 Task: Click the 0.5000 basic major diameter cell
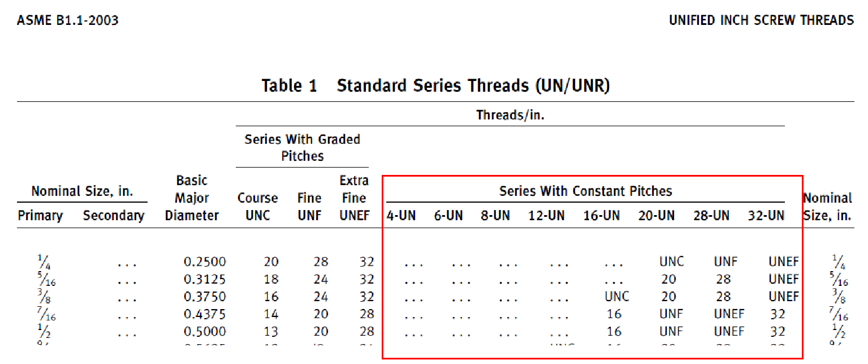coord(205,332)
